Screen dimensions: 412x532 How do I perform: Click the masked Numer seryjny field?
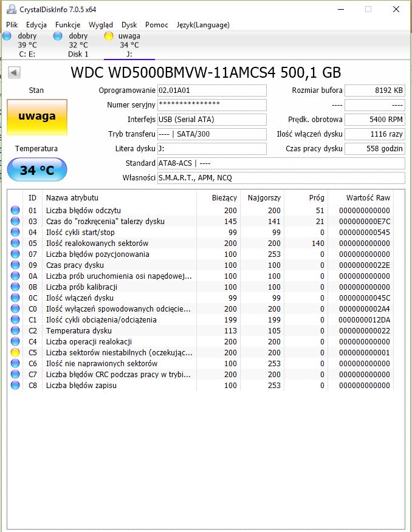pos(211,105)
